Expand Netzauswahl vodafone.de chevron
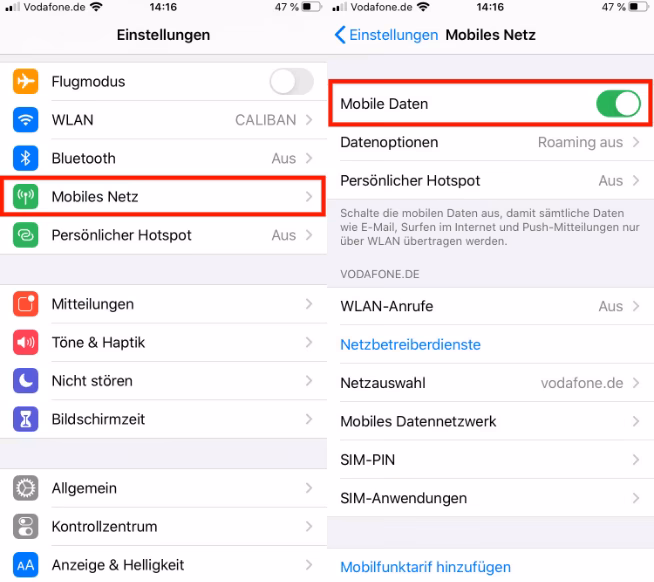The height and width of the screenshot is (582, 654). coord(636,383)
